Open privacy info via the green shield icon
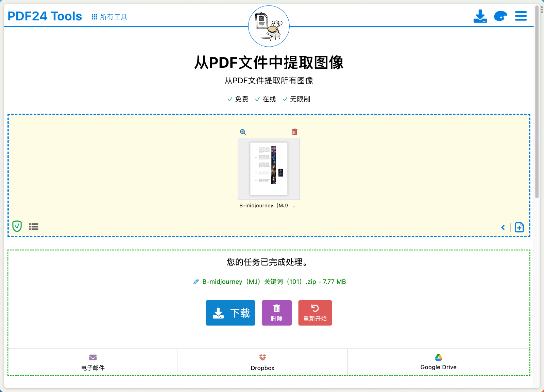 17,226
